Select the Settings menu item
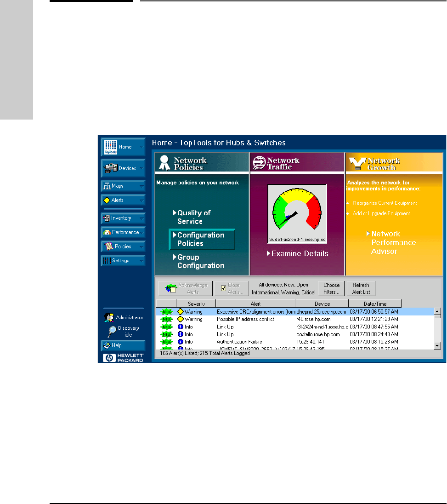The width and height of the screenshot is (447, 504). coord(120,261)
